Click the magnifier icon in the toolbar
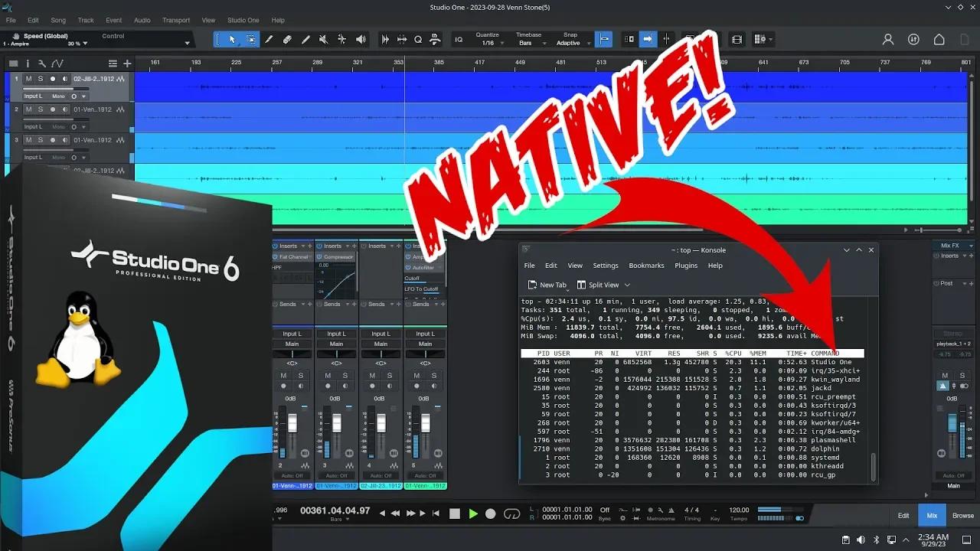Image resolution: width=980 pixels, height=551 pixels. point(418,39)
